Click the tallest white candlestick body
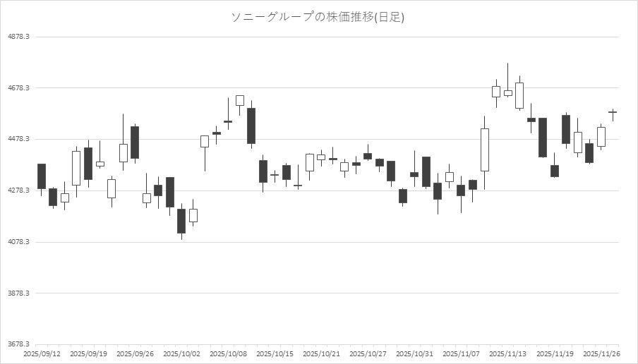Image resolution: width=638 pixels, height=364 pixels. tap(484, 150)
